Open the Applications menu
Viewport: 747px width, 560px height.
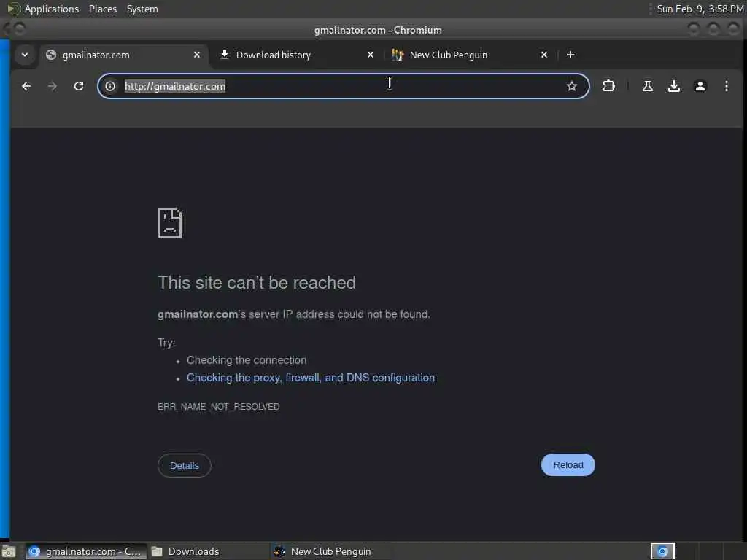click(x=52, y=9)
